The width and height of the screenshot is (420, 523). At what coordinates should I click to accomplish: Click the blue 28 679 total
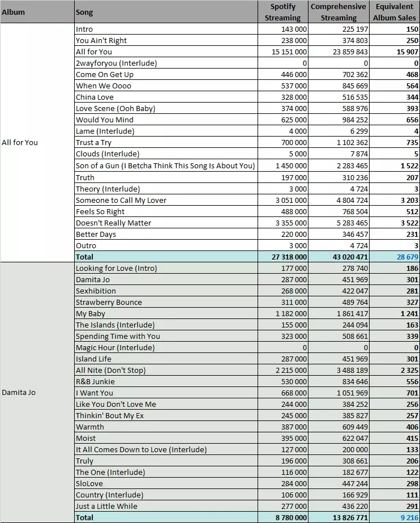click(x=395, y=257)
